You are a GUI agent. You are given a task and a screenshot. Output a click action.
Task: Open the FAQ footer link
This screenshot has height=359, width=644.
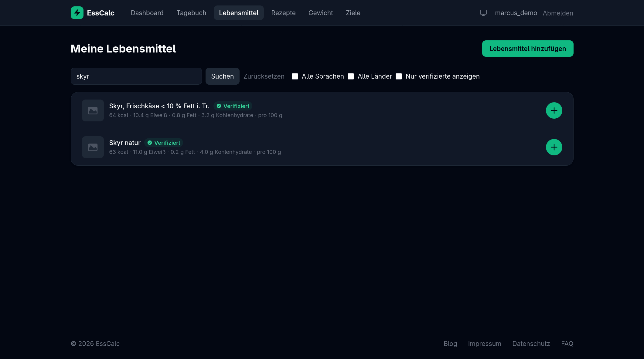coord(567,344)
